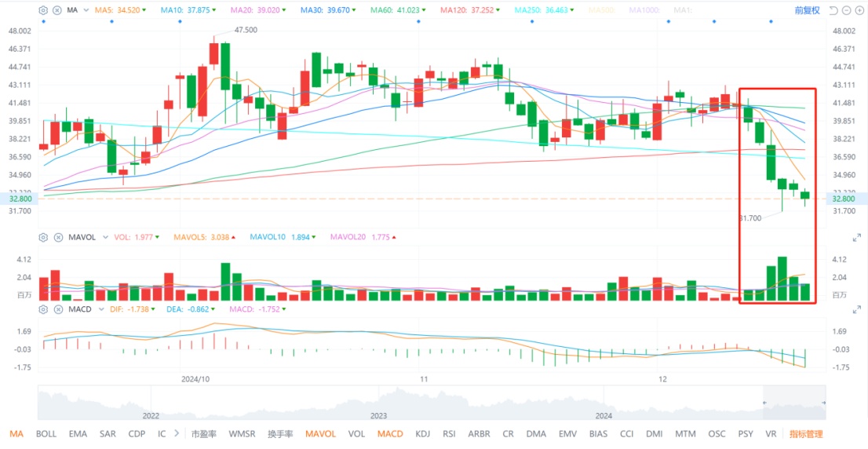Select the BOLL indicator tab
Image resolution: width=868 pixels, height=449 pixels.
pos(46,434)
